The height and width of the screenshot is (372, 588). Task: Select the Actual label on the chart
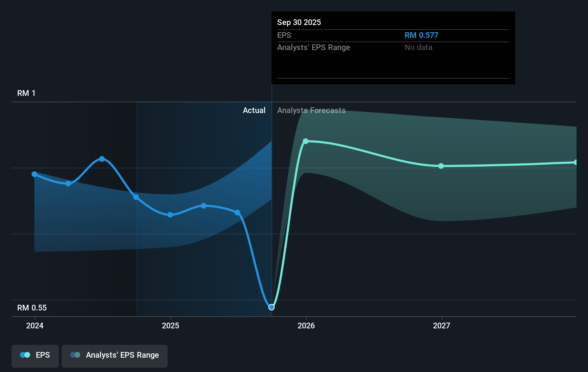tap(254, 110)
